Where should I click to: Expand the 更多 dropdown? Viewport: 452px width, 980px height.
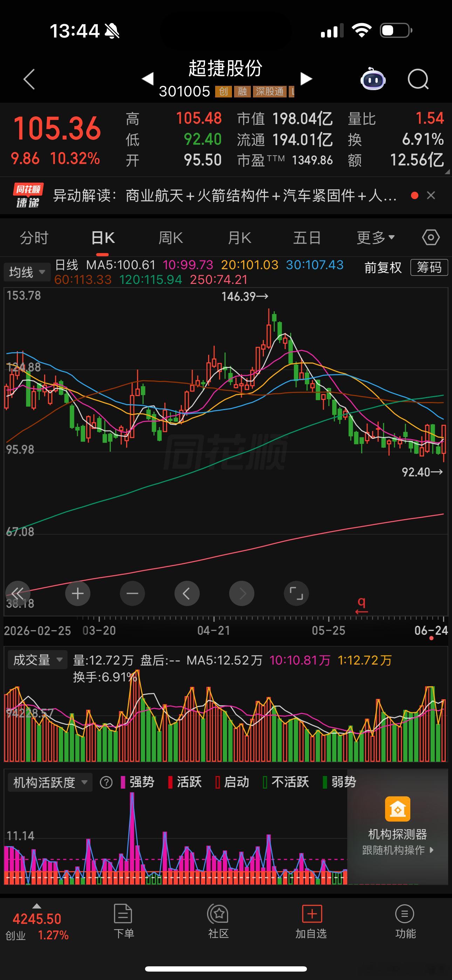pyautogui.click(x=376, y=238)
